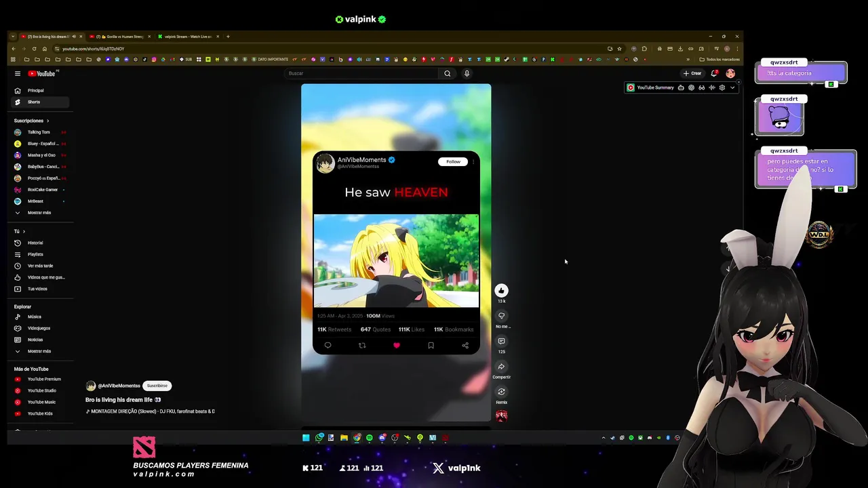Click the YouTube Summary robot icon
Image resolution: width=868 pixels, height=488 pixels.
coord(681,87)
